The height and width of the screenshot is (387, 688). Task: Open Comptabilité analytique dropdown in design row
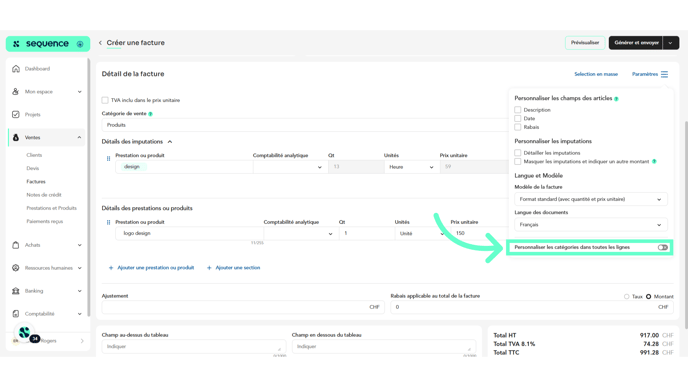(x=290, y=167)
